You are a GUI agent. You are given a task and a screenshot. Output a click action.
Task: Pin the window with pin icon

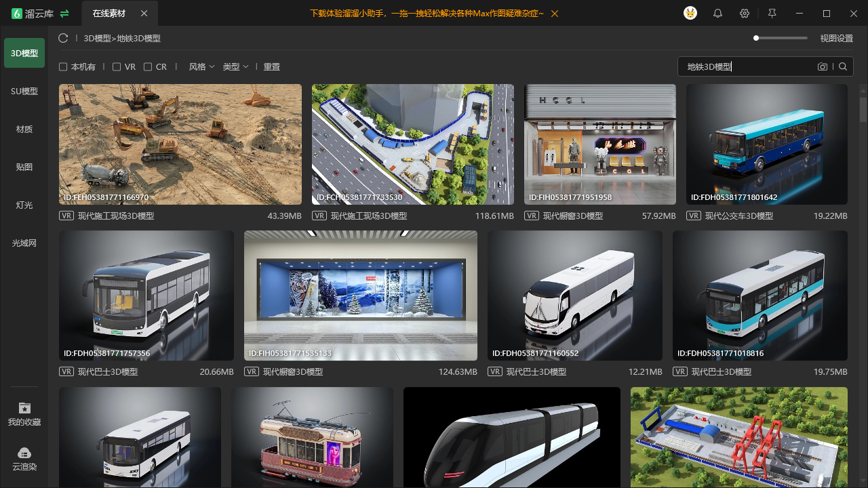[x=772, y=14]
